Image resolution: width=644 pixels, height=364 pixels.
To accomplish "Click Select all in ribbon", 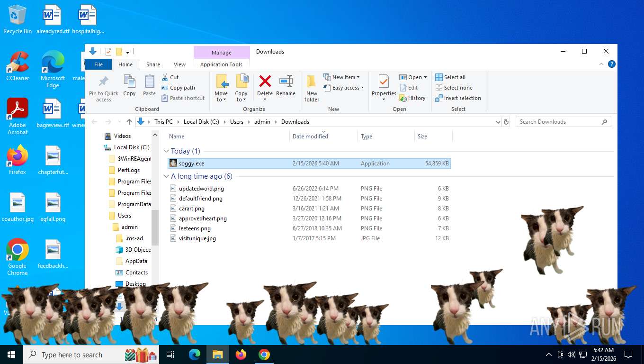I will (x=450, y=77).
